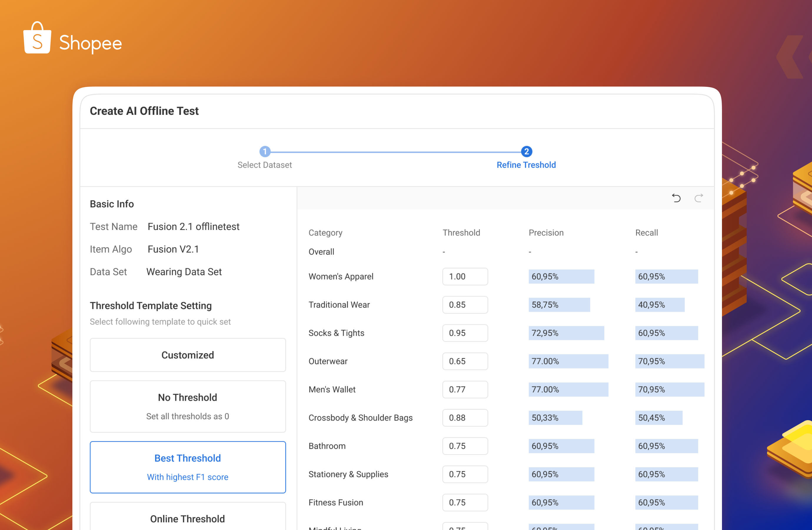Click Outerwear precision bar 77.00%
Image resolution: width=812 pixels, height=530 pixels.
[568, 361]
